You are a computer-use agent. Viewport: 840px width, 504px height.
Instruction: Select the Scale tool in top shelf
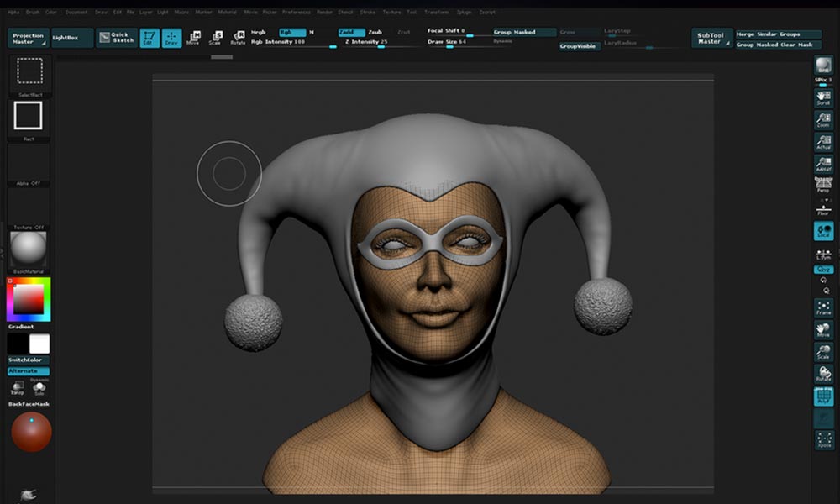[215, 38]
